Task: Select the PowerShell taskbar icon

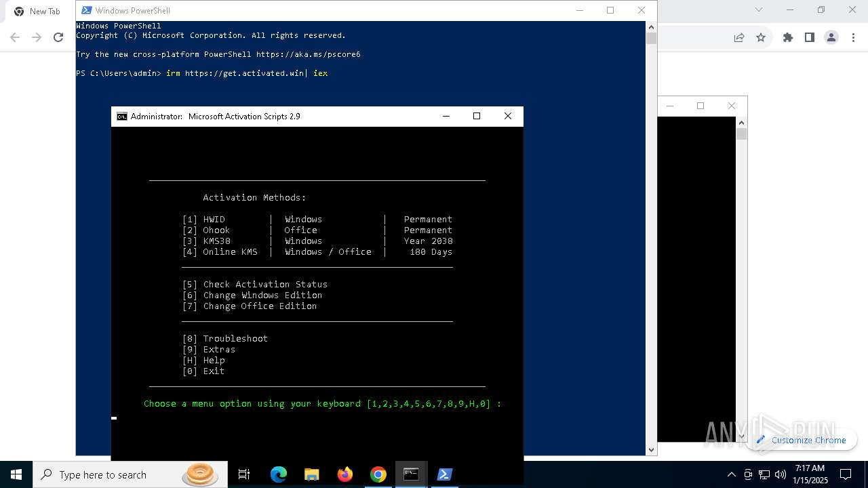Action: tap(444, 474)
